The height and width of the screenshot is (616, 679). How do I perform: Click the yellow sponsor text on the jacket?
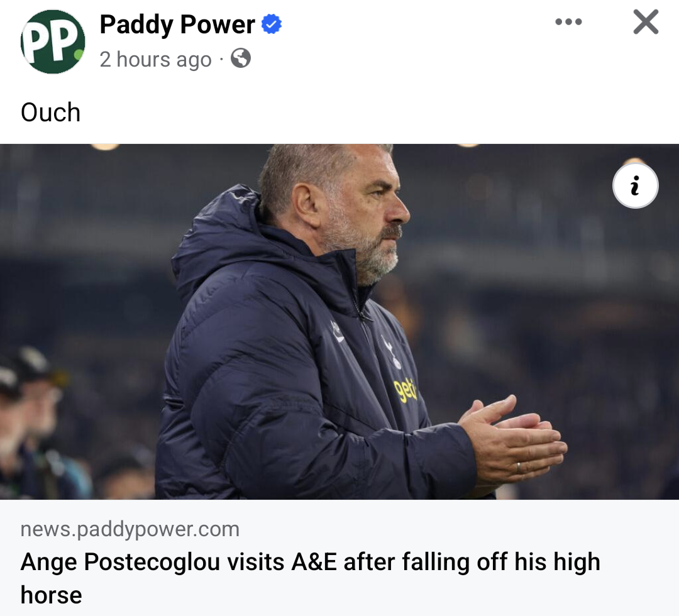[406, 390]
